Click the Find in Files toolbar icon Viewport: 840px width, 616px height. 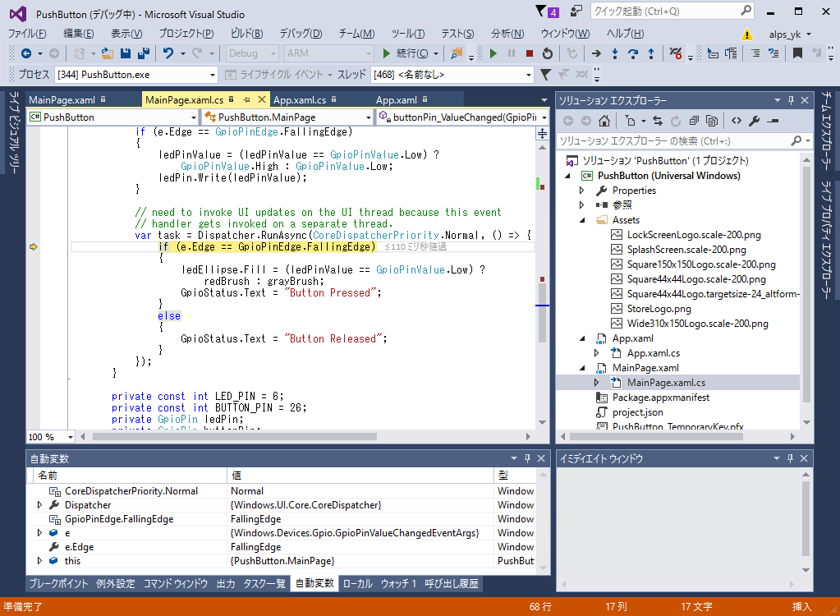(x=457, y=53)
